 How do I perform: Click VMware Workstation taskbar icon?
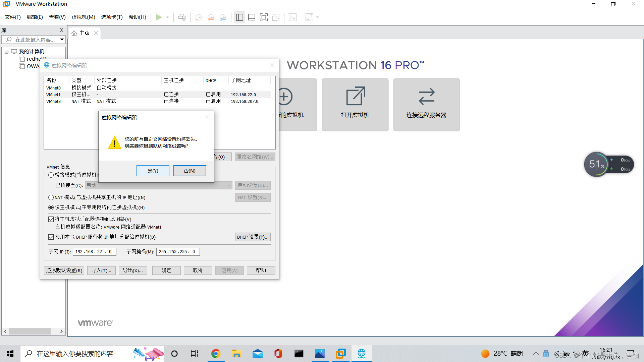(341, 354)
